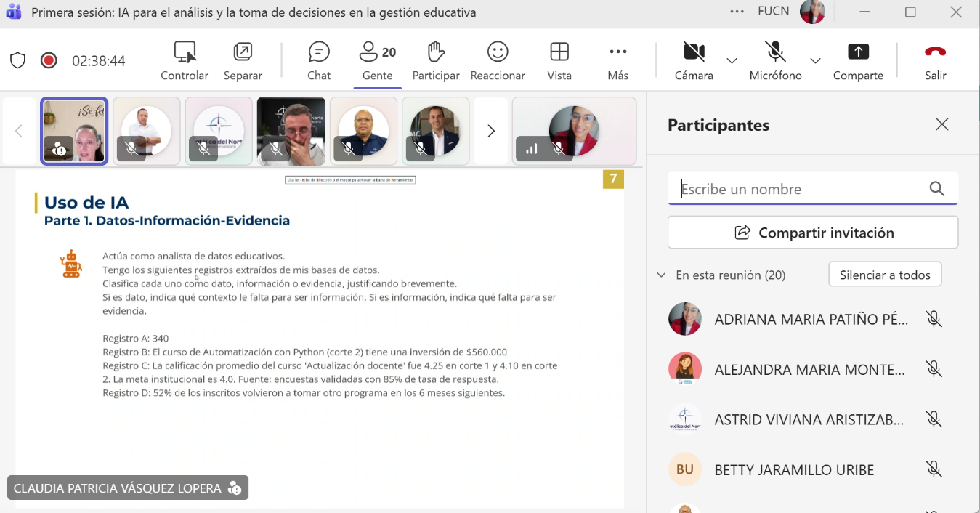Click the Comparte share screen button
The width and height of the screenshot is (980, 513).
pyautogui.click(x=858, y=61)
